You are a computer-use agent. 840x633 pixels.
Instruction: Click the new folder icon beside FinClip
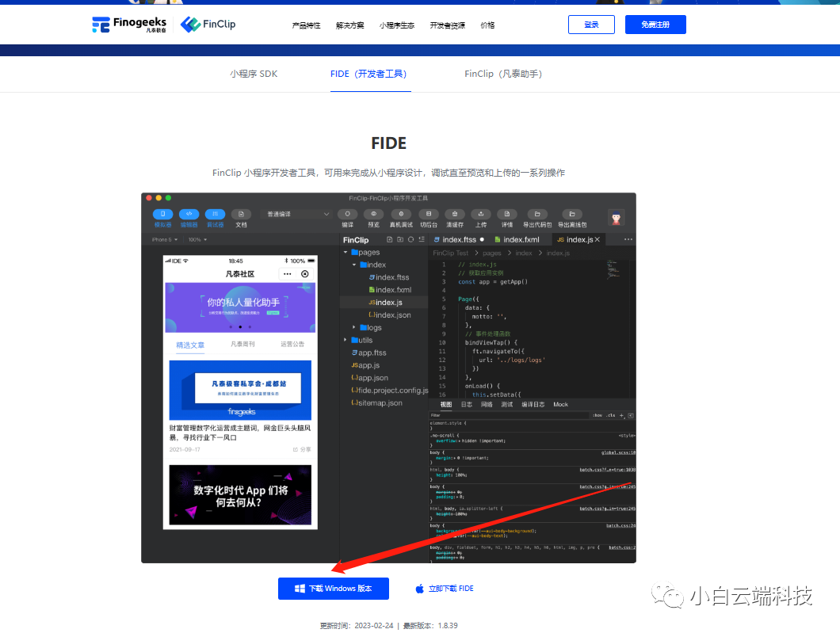[400, 239]
